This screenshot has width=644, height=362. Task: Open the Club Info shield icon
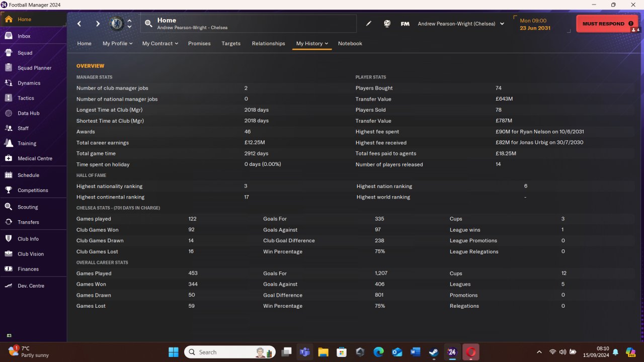pyautogui.click(x=8, y=239)
